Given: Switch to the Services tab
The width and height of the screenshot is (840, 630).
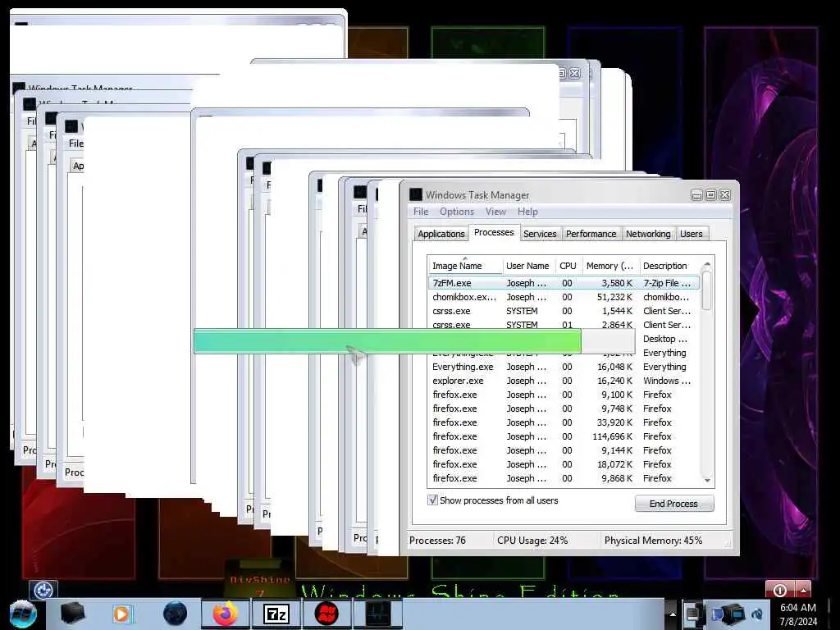Looking at the screenshot, I should 540,234.
